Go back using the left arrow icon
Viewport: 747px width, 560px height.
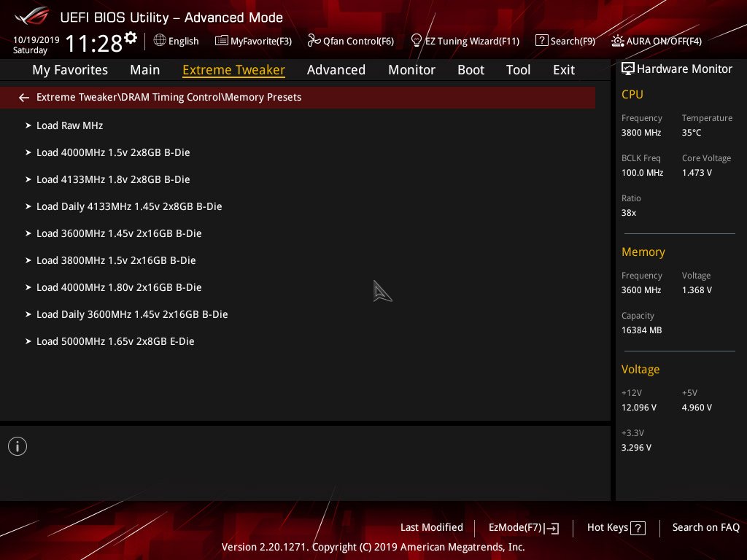click(x=24, y=98)
